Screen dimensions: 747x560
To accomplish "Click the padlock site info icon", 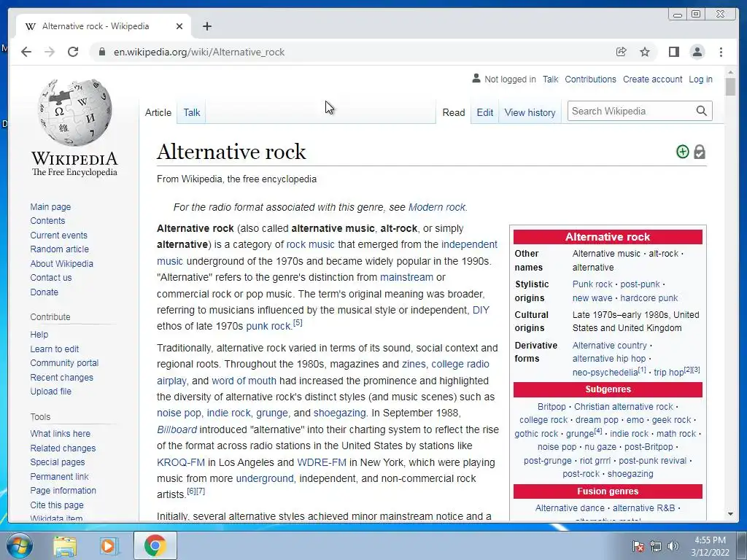I will tap(102, 52).
